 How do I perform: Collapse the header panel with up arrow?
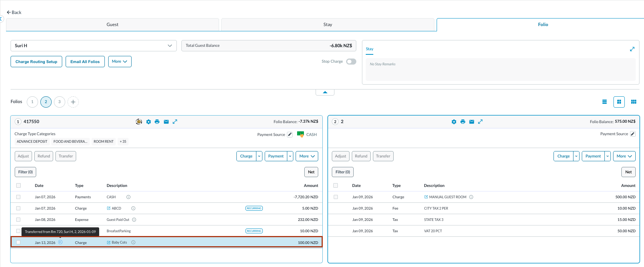[325, 92]
